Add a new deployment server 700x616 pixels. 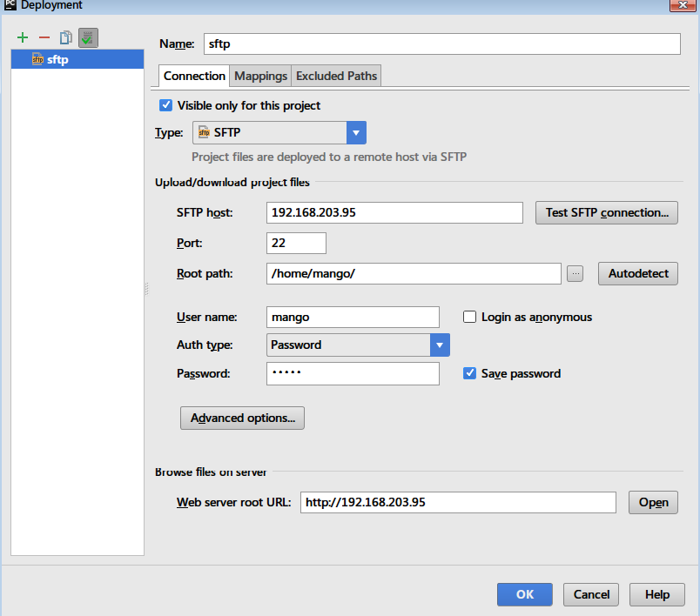23,37
